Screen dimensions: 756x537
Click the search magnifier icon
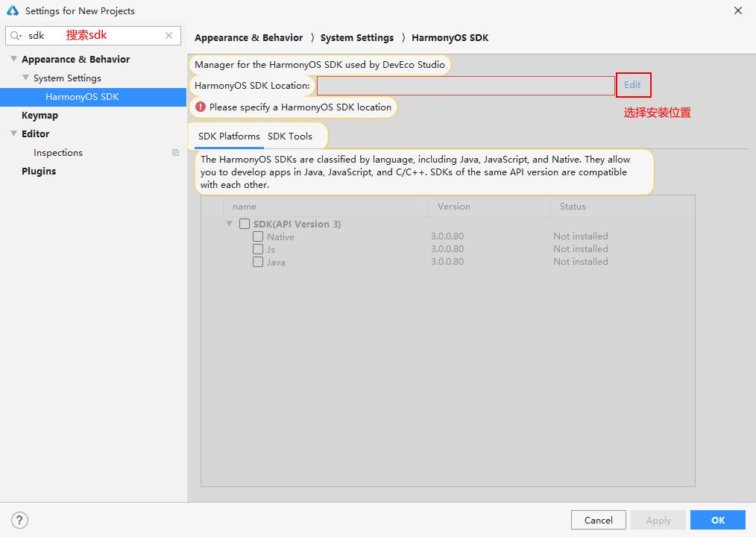[x=16, y=35]
